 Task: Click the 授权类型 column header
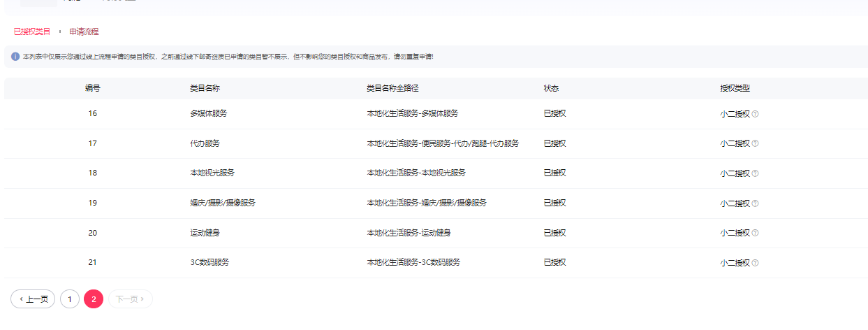[x=735, y=89]
